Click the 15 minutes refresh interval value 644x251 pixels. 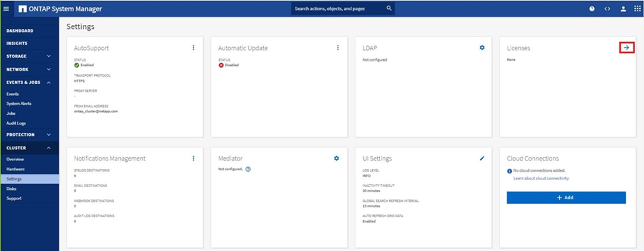click(371, 206)
